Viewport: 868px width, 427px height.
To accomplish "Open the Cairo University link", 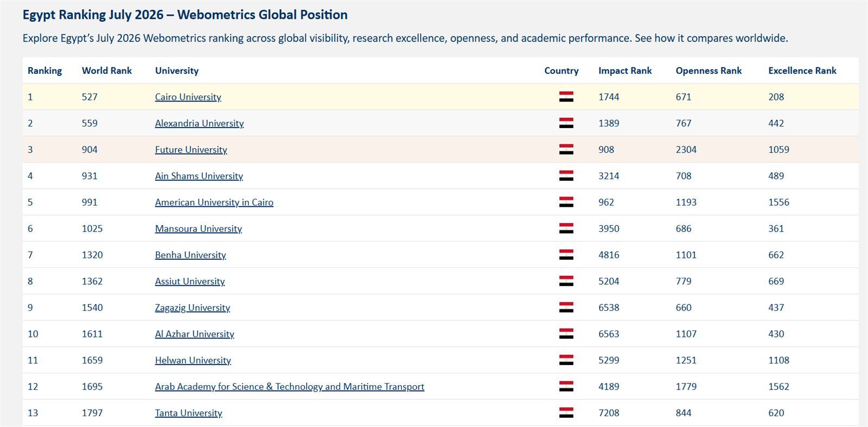I will coord(188,97).
